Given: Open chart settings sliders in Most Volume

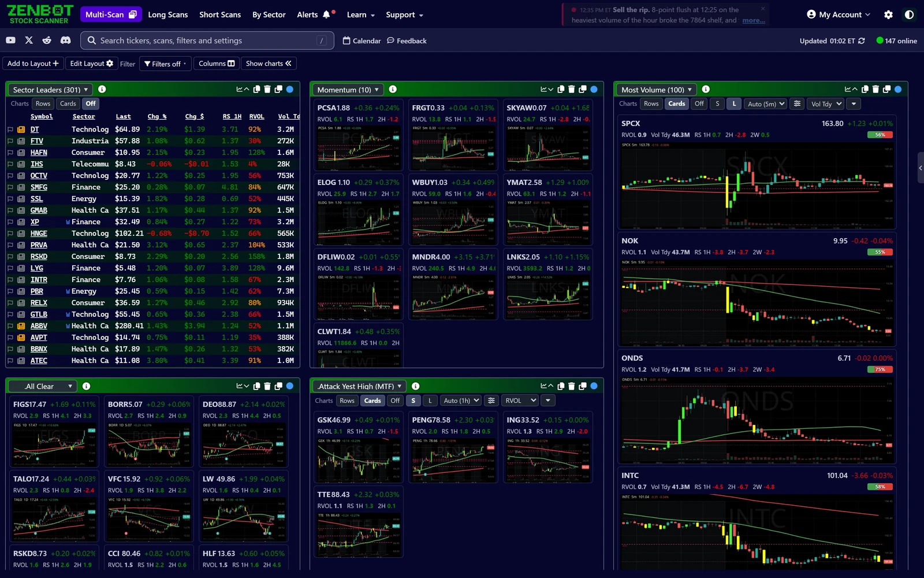Looking at the screenshot, I should [797, 103].
